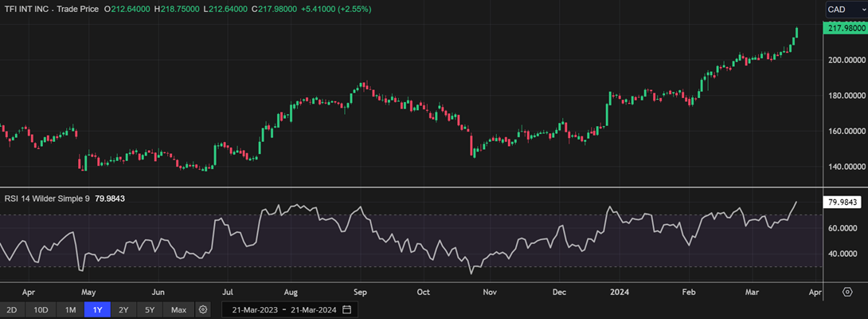This screenshot has width=868, height=319.
Task: Click the 79.9843 RSI value tag on the axis
Action: (843, 202)
